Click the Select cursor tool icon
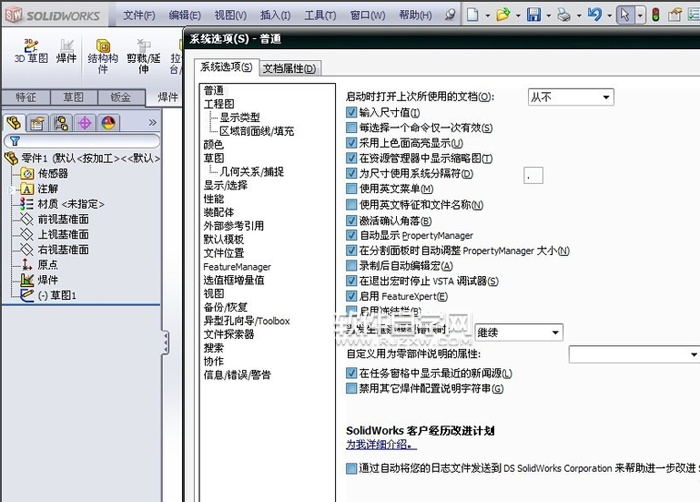 [x=625, y=15]
